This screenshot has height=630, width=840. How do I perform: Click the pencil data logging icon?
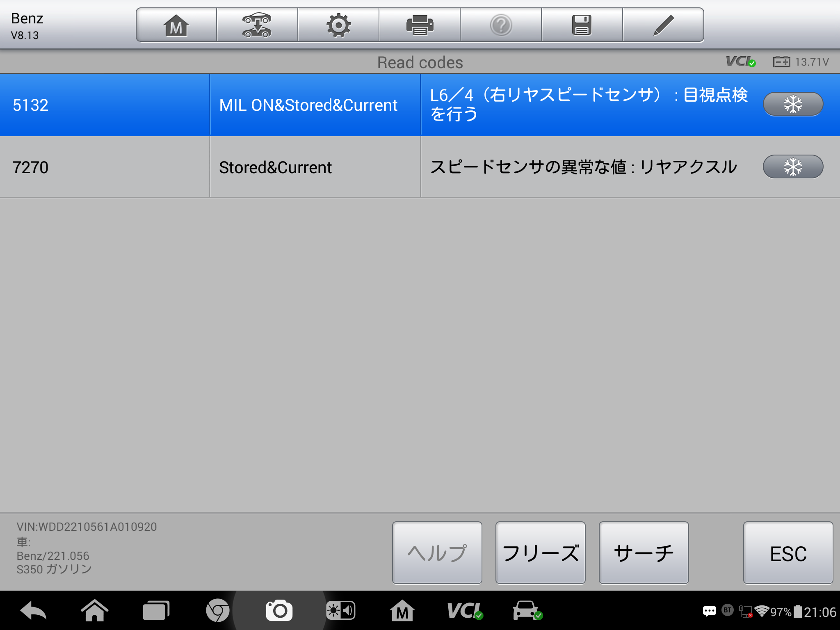(663, 25)
